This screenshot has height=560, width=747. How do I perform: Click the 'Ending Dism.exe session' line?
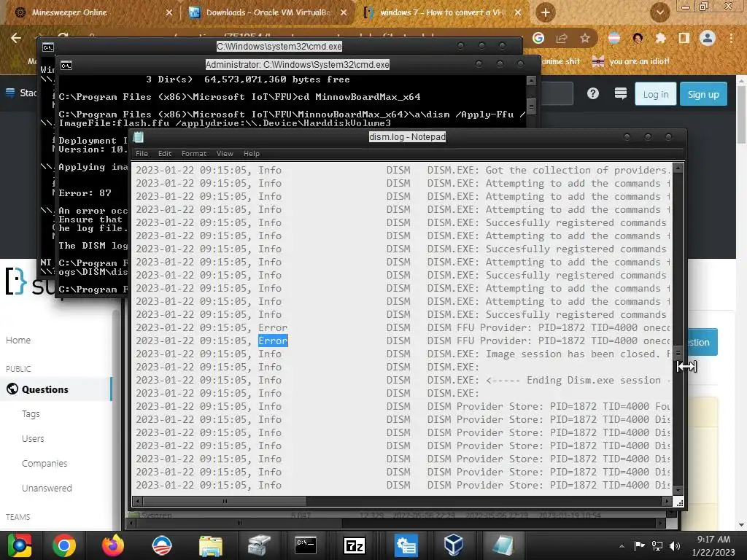pyautogui.click(x=403, y=380)
